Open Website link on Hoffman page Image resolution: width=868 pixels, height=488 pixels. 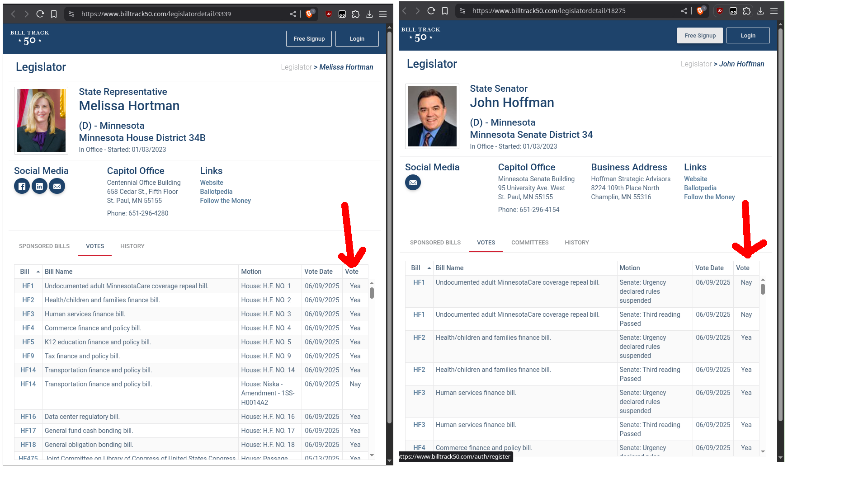pyautogui.click(x=695, y=179)
